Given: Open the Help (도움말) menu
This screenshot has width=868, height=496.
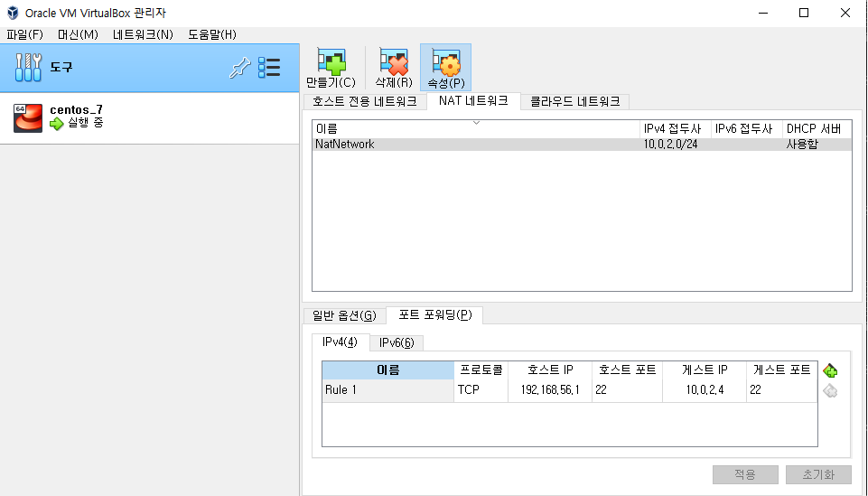Looking at the screenshot, I should (x=212, y=34).
